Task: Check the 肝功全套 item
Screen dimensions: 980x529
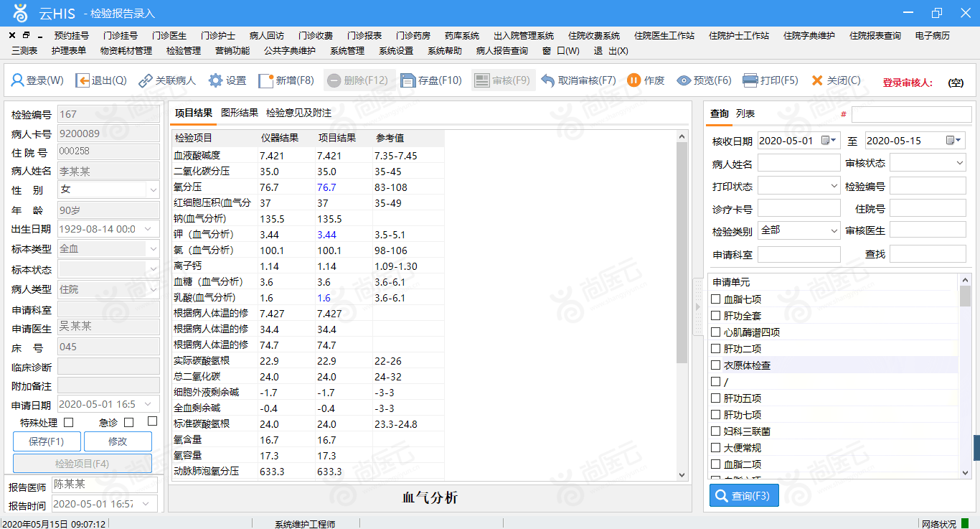Action: pos(715,316)
